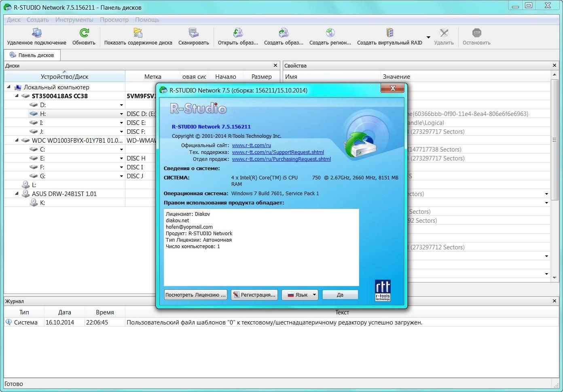Open the Помощь menu
This screenshot has height=392, width=563.
[x=147, y=19]
